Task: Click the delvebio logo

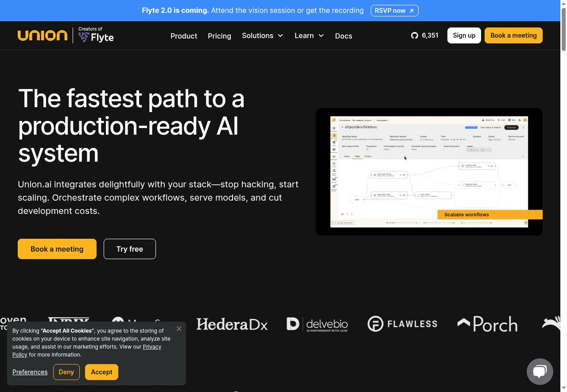Action: [317, 324]
